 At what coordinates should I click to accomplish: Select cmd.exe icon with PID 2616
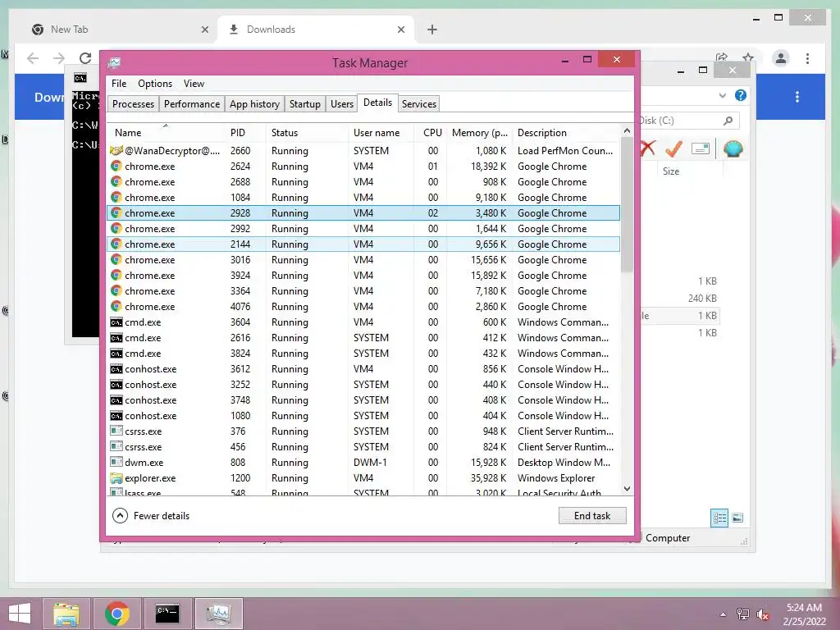[x=116, y=338]
